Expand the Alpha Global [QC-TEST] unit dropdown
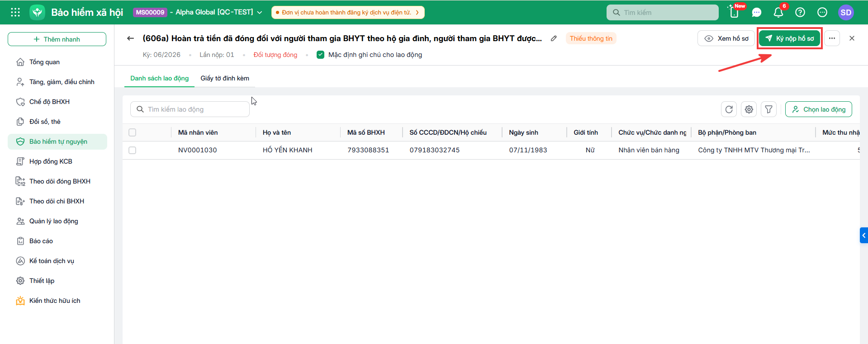868x344 pixels. (x=219, y=12)
